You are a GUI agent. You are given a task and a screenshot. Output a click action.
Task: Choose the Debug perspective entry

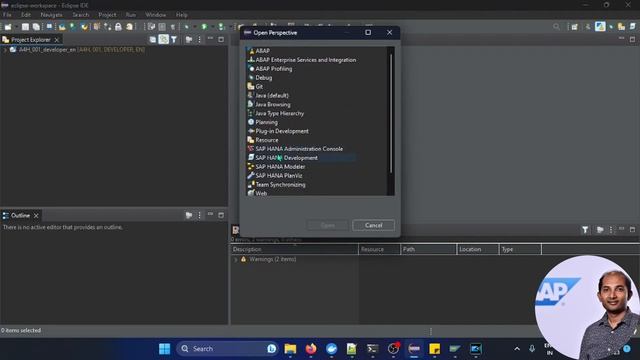[260, 78]
